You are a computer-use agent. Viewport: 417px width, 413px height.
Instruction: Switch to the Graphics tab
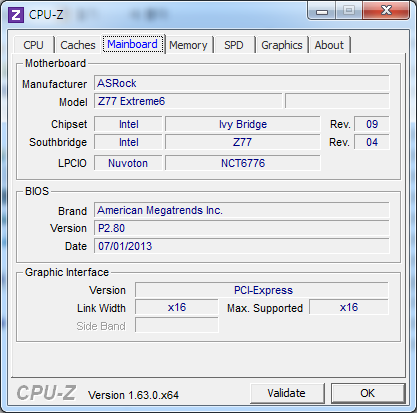[282, 45]
